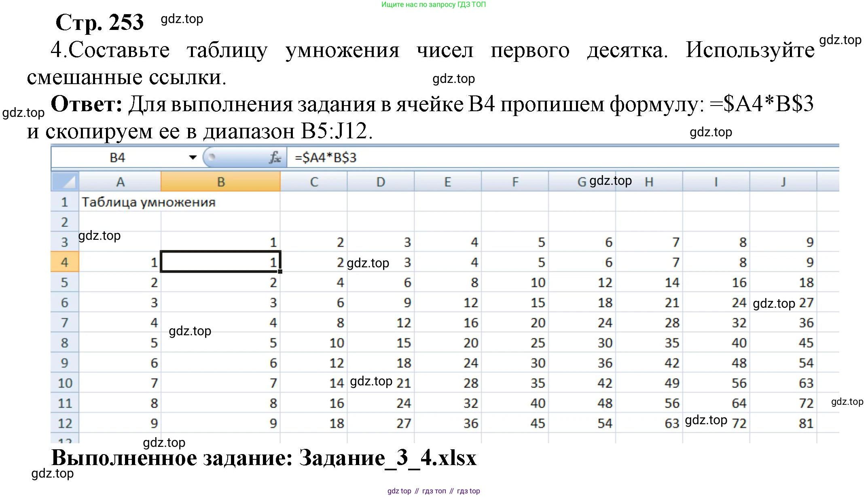Click selected cell B4 with value 1

tap(220, 262)
